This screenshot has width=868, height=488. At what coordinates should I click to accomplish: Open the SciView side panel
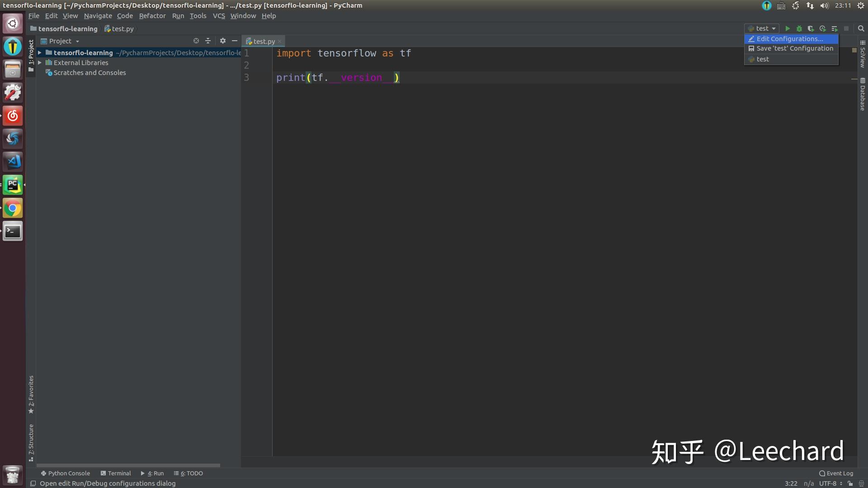coord(863,54)
